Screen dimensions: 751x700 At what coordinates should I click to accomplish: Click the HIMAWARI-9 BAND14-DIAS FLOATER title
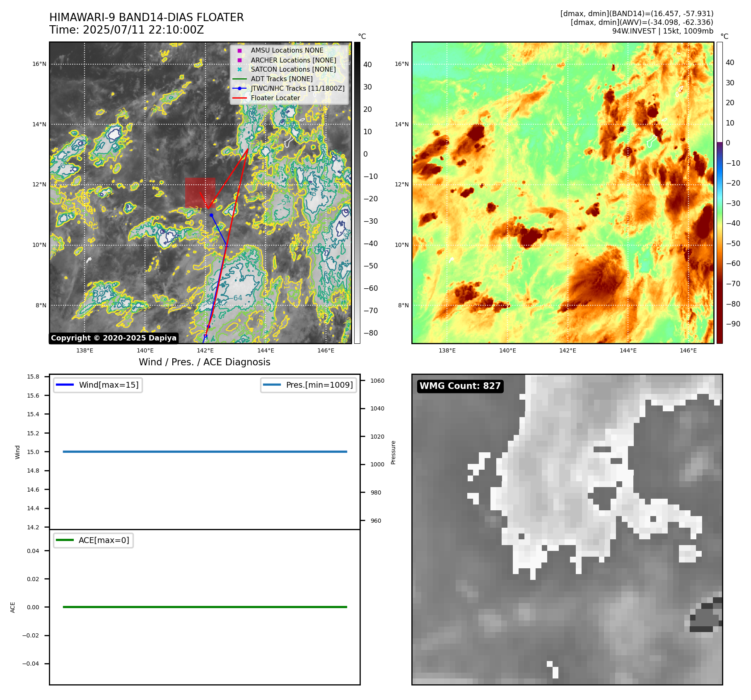(x=146, y=17)
